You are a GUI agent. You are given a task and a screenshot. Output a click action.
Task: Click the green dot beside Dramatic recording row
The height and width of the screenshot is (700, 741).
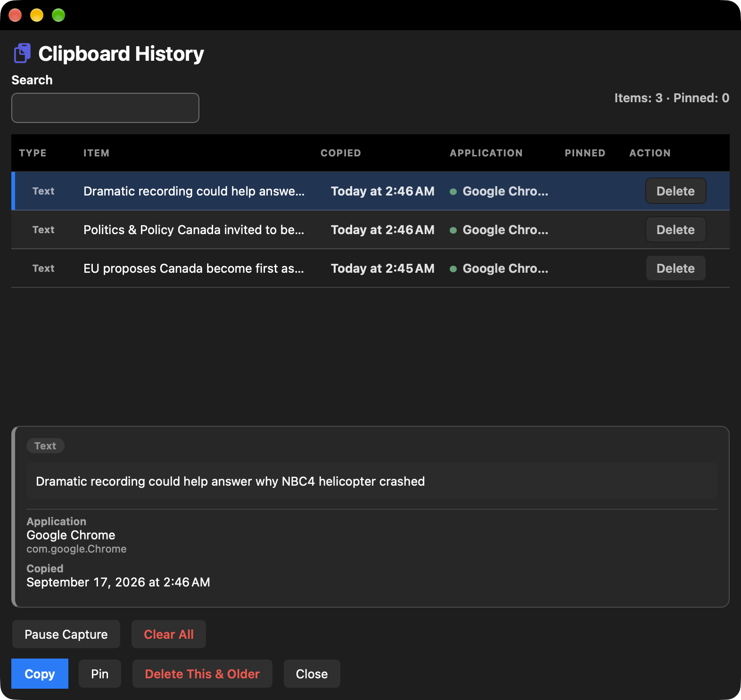pos(453,192)
